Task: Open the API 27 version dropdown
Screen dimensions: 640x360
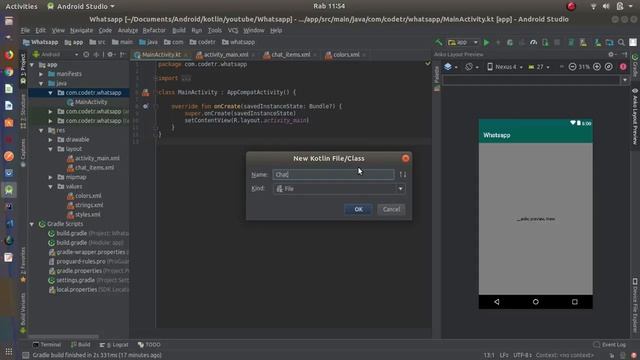Action: pyautogui.click(x=539, y=67)
